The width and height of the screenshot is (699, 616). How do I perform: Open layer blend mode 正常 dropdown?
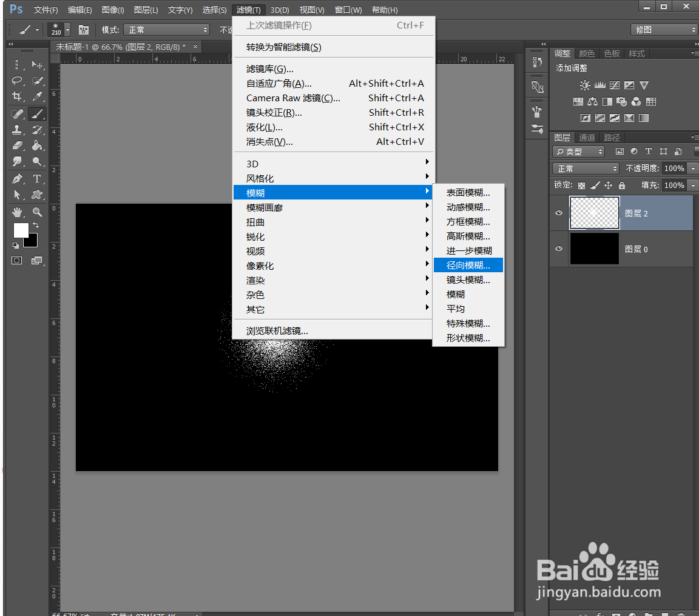(x=586, y=169)
